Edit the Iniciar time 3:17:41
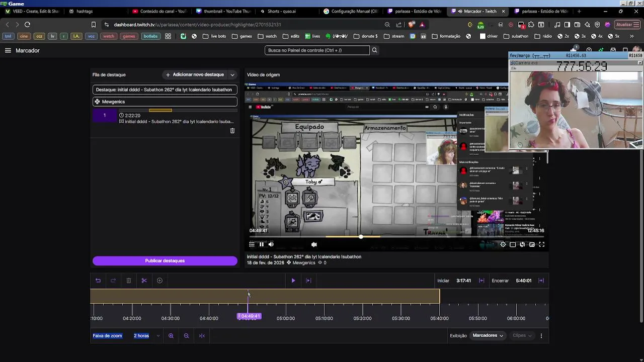The image size is (644, 362). pyautogui.click(x=463, y=281)
